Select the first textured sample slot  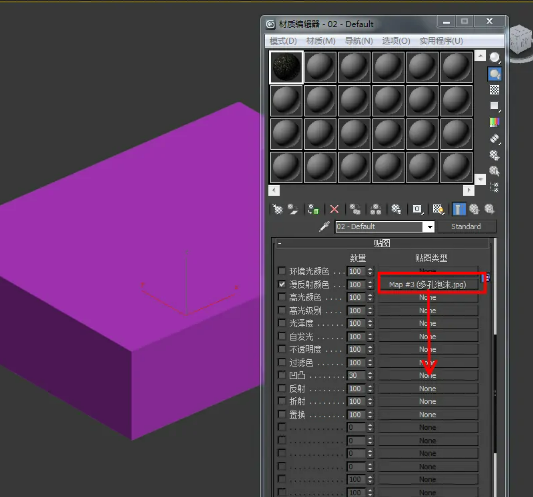tap(286, 67)
